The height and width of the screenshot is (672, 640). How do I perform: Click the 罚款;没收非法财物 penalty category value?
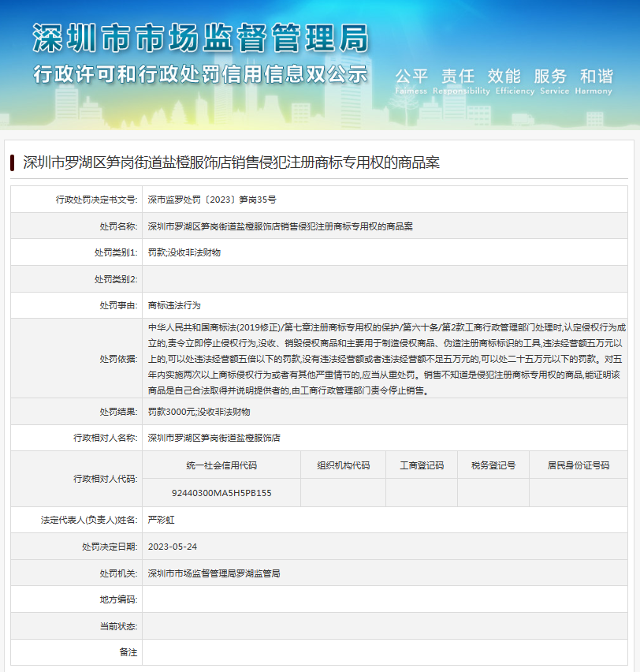184,252
